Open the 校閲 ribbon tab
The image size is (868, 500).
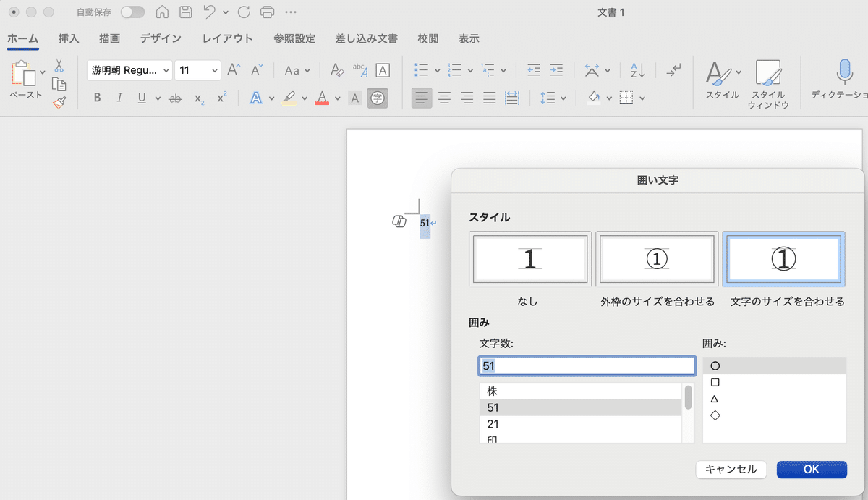pos(428,38)
